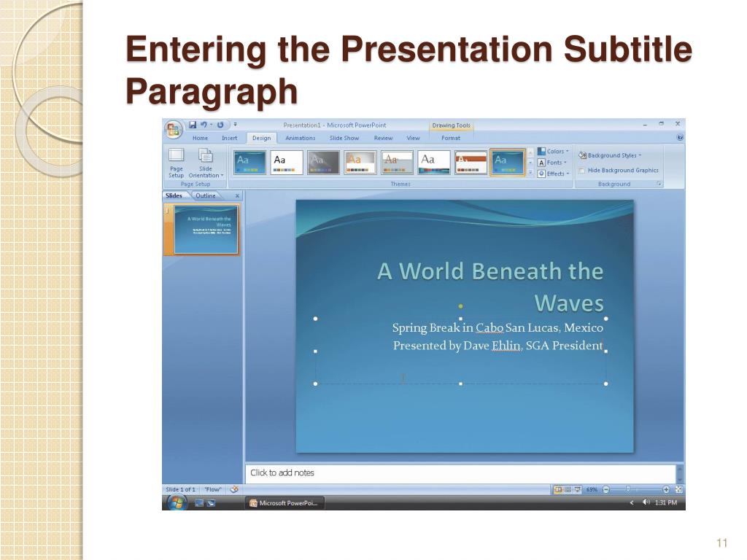Apply the first blue Flow theme thumbnail
The image size is (747, 560).
click(249, 163)
